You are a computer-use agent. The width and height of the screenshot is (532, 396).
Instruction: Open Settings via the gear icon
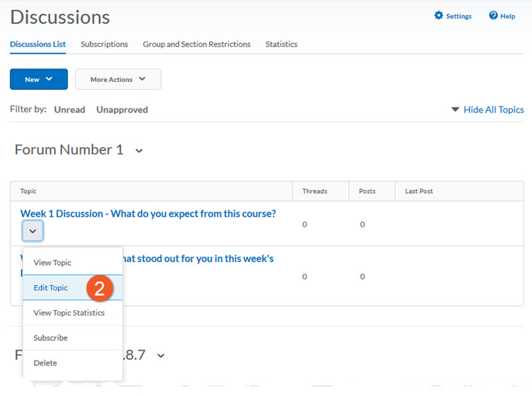(x=439, y=16)
